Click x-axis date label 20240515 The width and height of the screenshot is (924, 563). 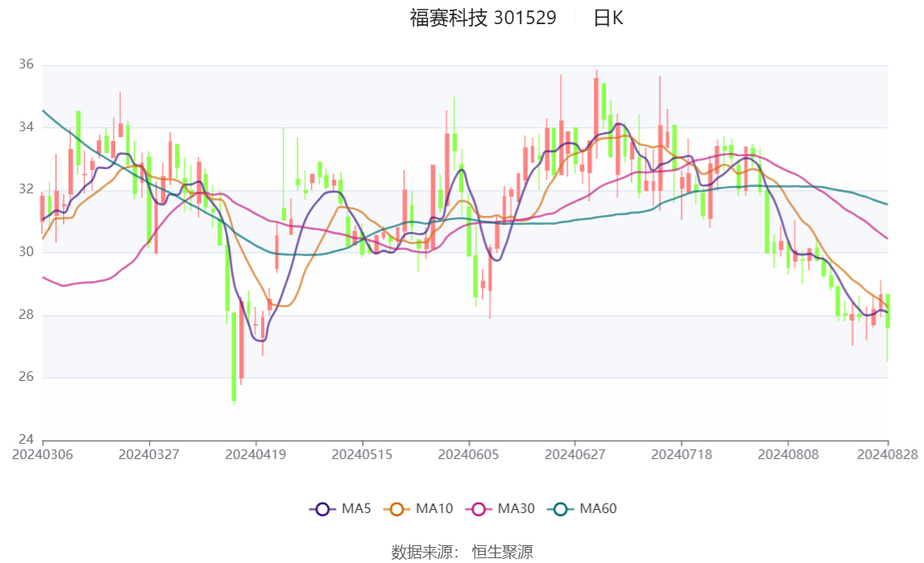[362, 454]
